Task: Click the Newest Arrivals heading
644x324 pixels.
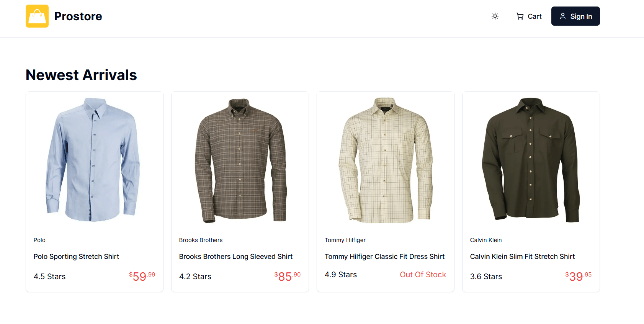Action: [x=81, y=75]
